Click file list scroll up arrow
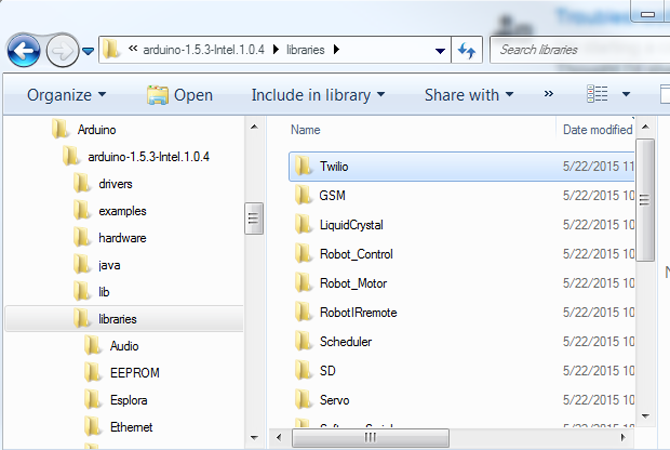 [645, 127]
